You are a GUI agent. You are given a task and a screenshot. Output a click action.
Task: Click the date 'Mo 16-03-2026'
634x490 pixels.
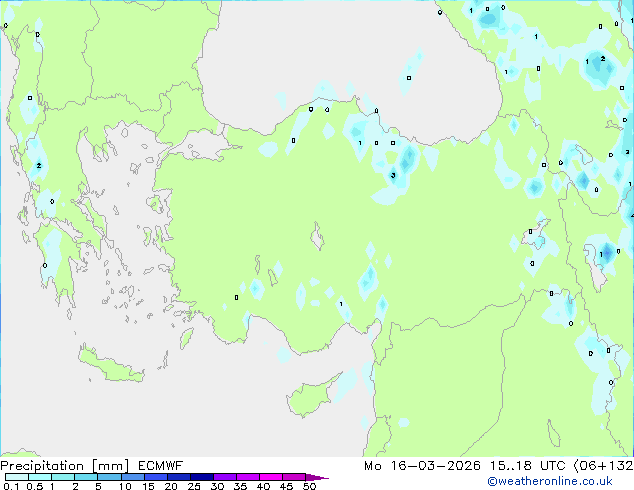(422, 466)
